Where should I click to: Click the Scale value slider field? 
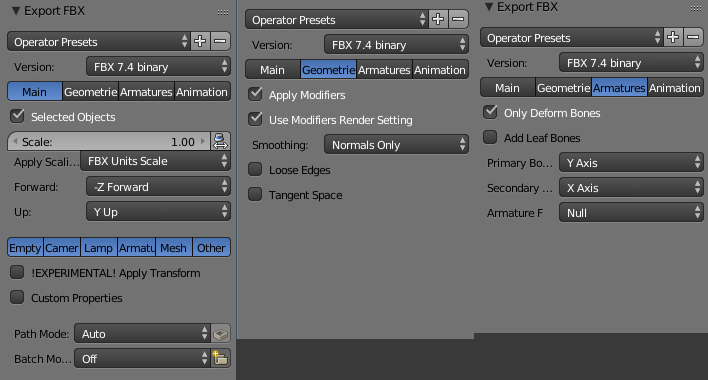pos(109,142)
